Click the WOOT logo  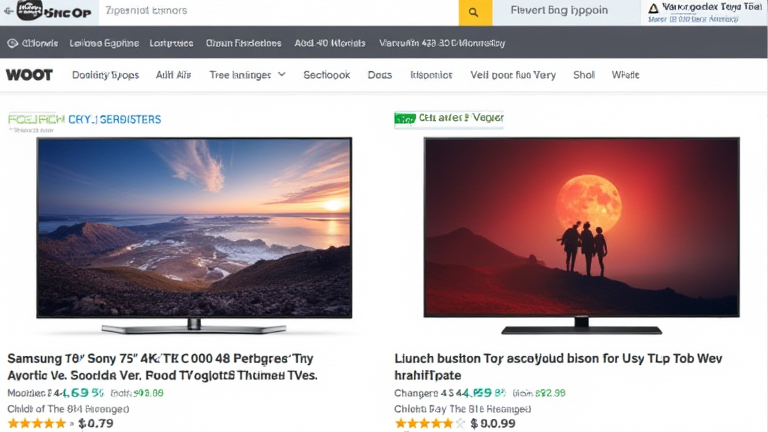tap(29, 75)
